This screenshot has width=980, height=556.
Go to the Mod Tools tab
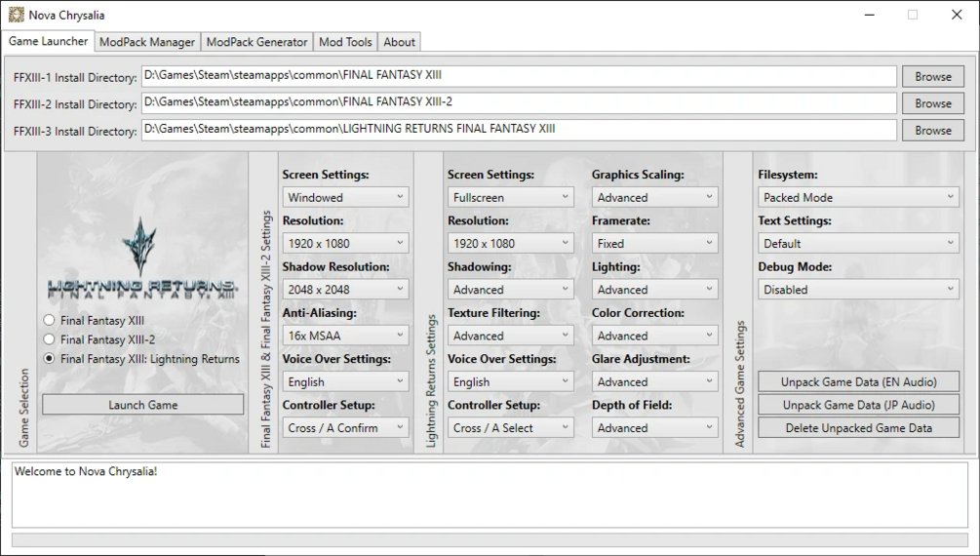point(345,42)
